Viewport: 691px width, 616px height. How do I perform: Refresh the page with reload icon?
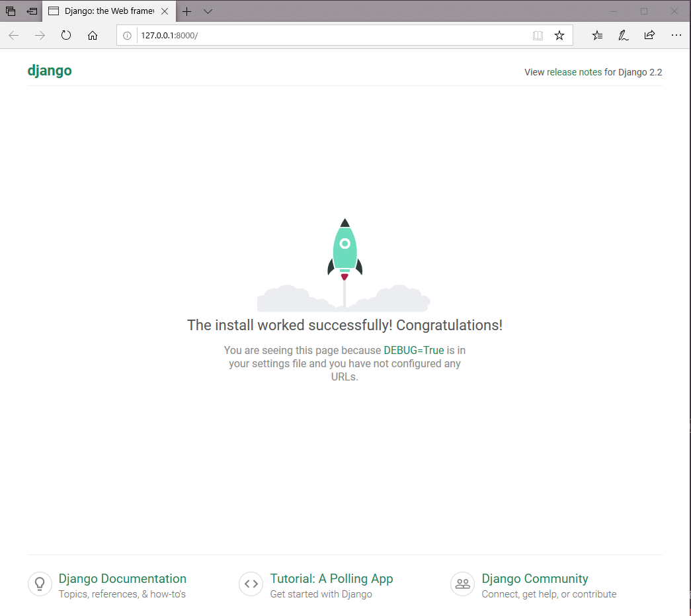pyautogui.click(x=66, y=35)
